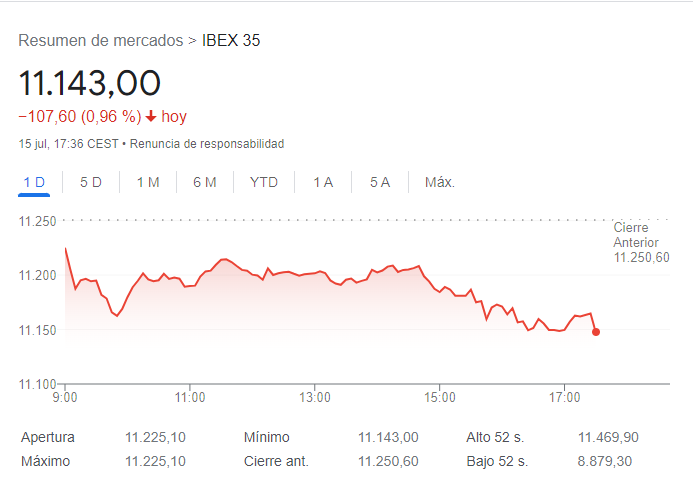Click the Apertura value 11.225,10
Viewport: 693px width, 485px height.
coord(155,437)
